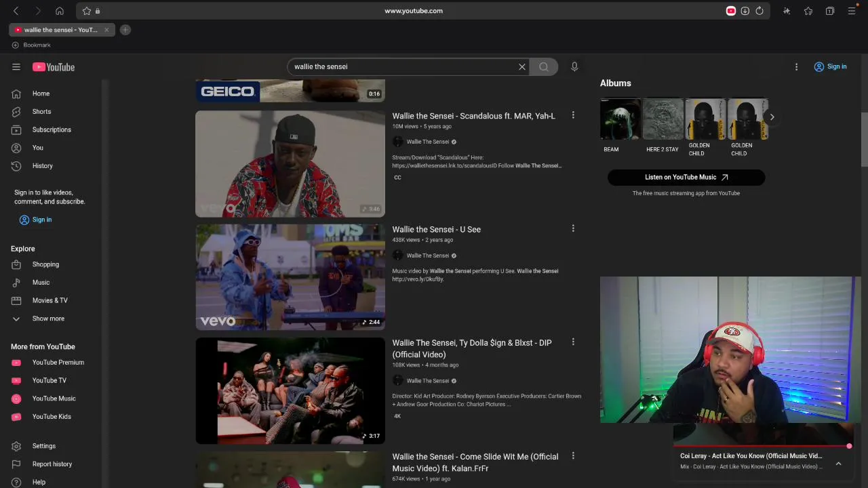The width and height of the screenshot is (868, 488).
Task: Run search with the magnifier button
Action: (543, 66)
